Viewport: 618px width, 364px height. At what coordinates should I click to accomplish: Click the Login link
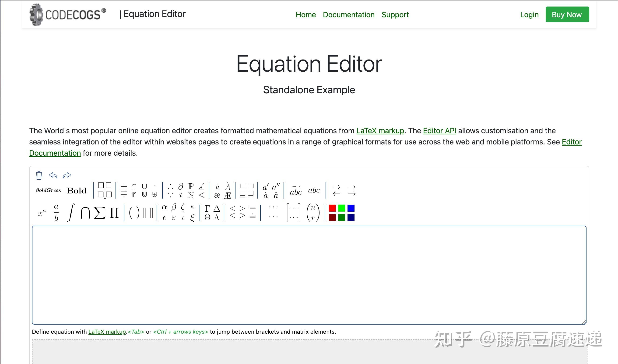529,15
